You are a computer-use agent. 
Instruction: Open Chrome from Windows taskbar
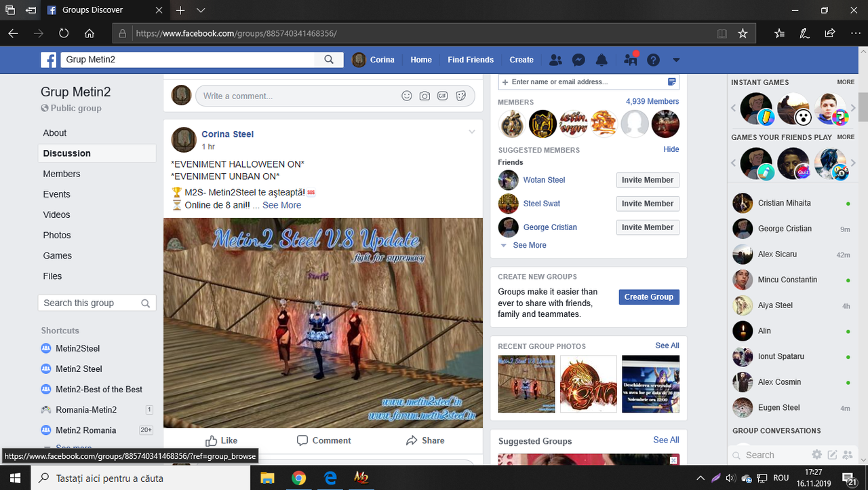coord(299,478)
